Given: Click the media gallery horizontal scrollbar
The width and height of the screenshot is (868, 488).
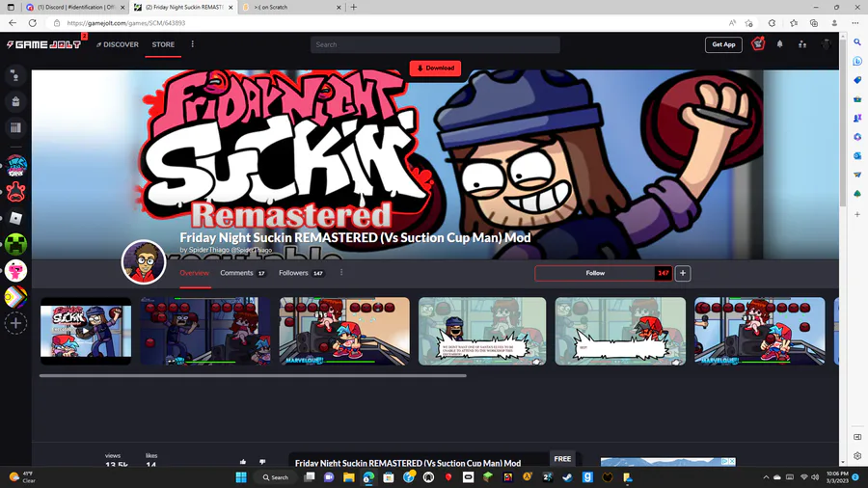Looking at the screenshot, I should pyautogui.click(x=253, y=376).
